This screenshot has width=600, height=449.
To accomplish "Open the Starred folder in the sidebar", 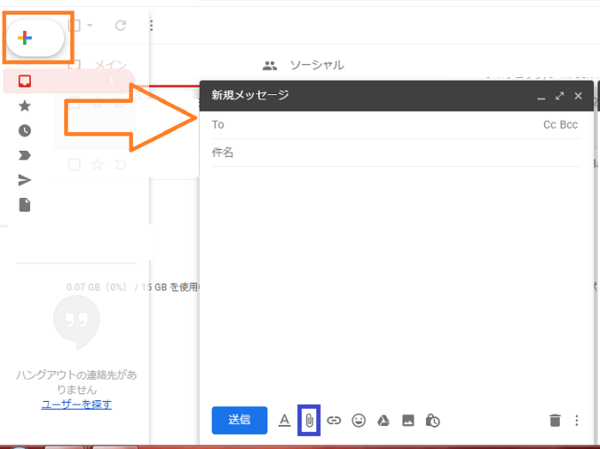I will pos(25,105).
